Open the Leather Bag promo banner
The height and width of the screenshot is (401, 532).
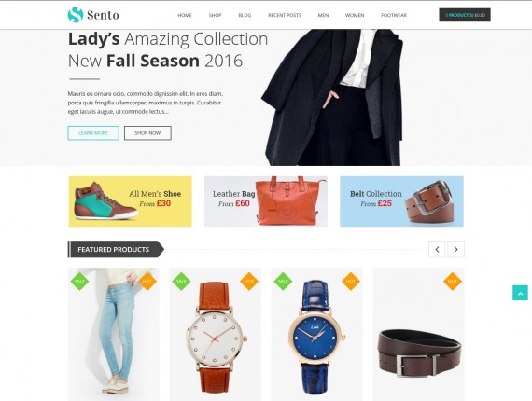click(x=266, y=201)
